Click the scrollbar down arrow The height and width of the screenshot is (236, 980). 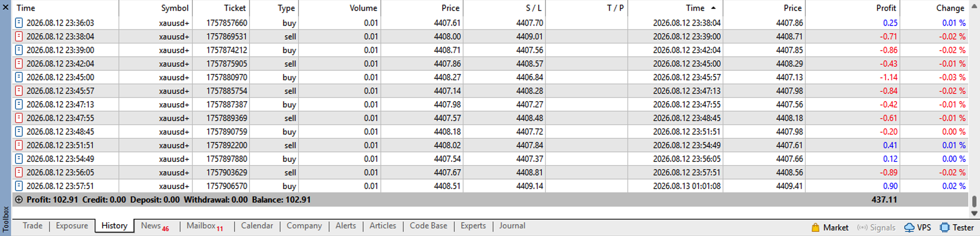click(x=974, y=214)
